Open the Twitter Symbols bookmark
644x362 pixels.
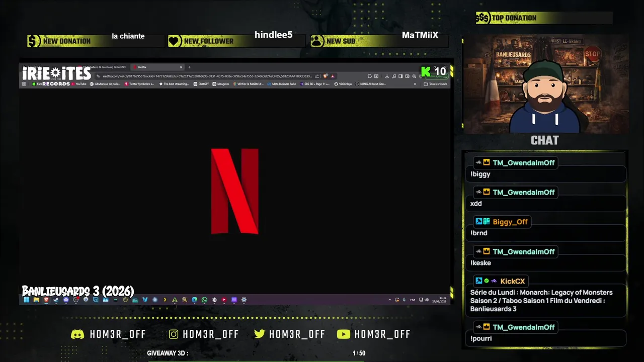pos(139,84)
